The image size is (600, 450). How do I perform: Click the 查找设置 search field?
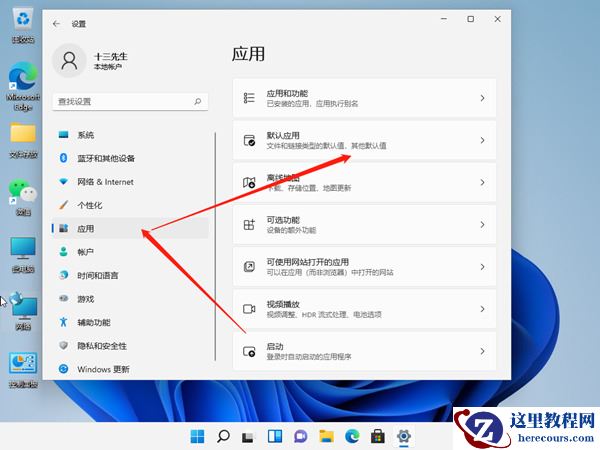(x=130, y=101)
